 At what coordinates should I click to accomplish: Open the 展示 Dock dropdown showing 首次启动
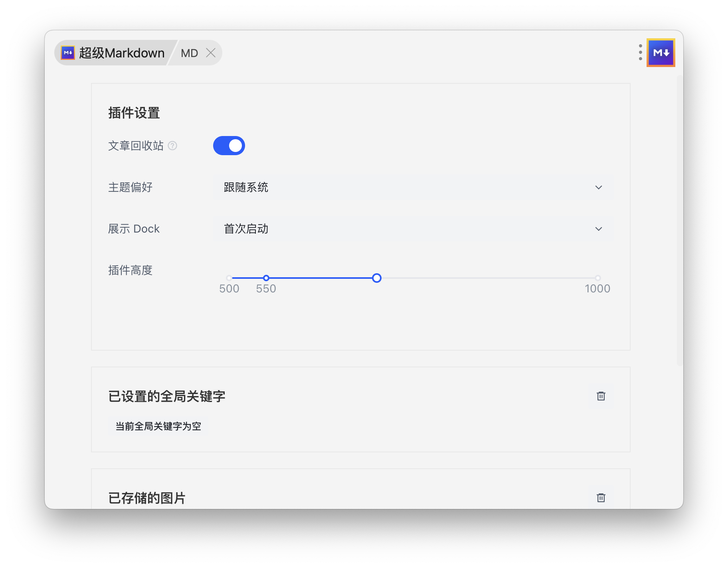[x=413, y=229]
